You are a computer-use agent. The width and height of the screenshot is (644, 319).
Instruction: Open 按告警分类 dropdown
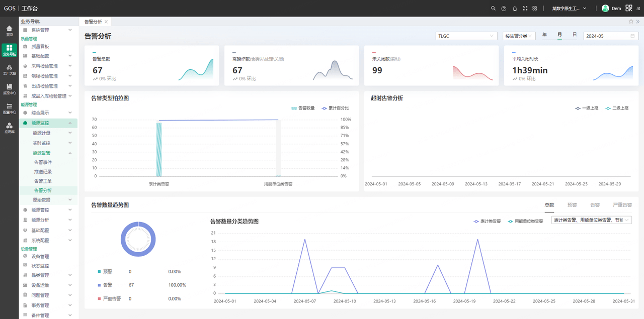[519, 36]
